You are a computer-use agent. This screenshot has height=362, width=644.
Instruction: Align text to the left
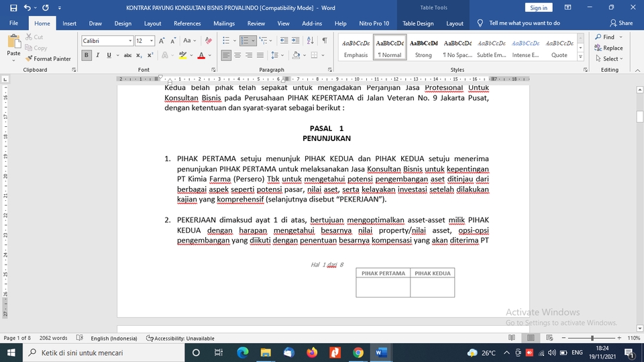click(226, 55)
